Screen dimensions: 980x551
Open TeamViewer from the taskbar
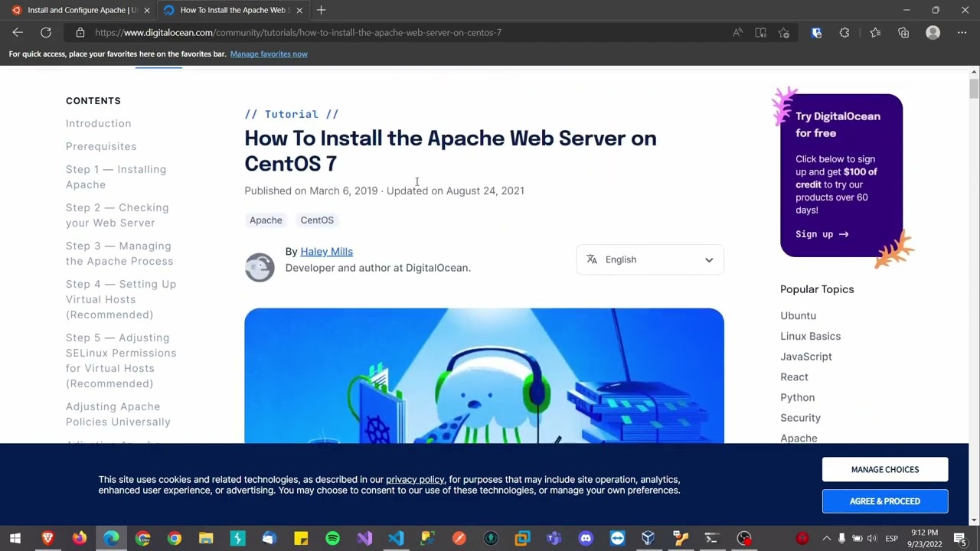click(617, 539)
